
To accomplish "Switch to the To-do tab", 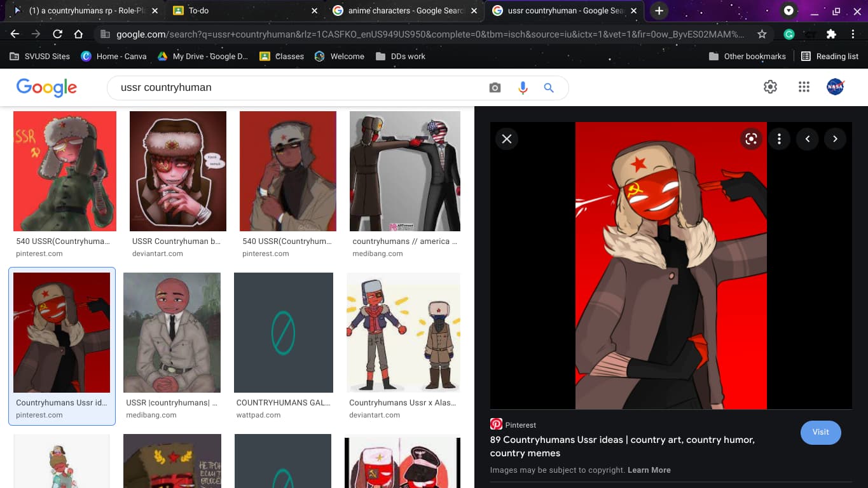I will (245, 11).
